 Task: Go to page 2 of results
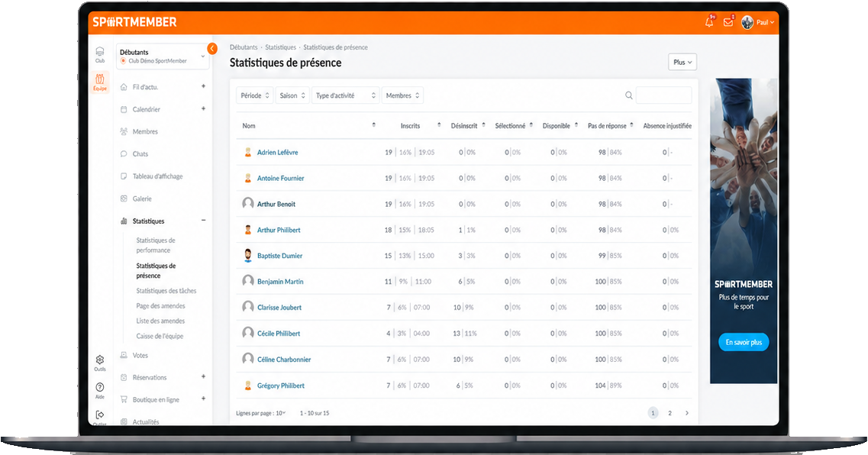[x=670, y=413]
